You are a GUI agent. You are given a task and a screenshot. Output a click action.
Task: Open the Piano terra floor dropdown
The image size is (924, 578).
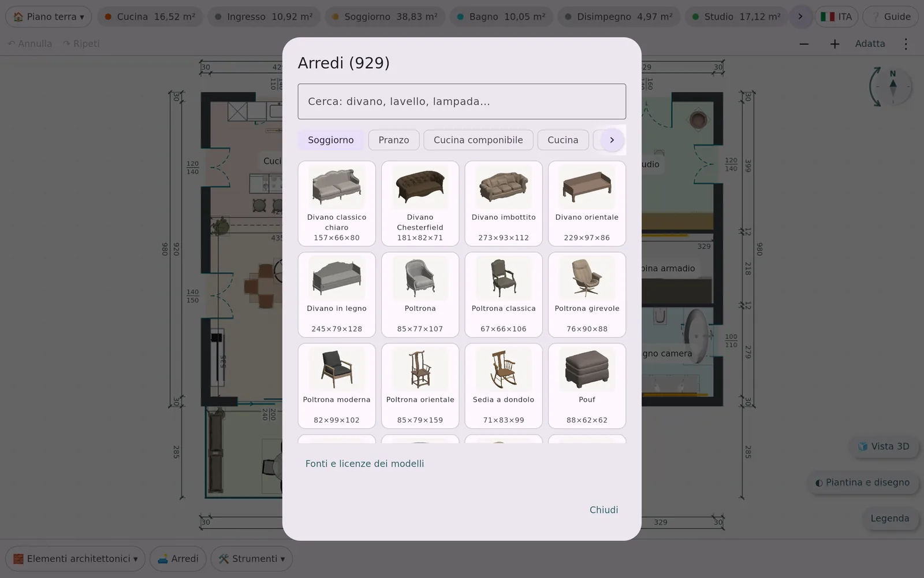(x=49, y=17)
